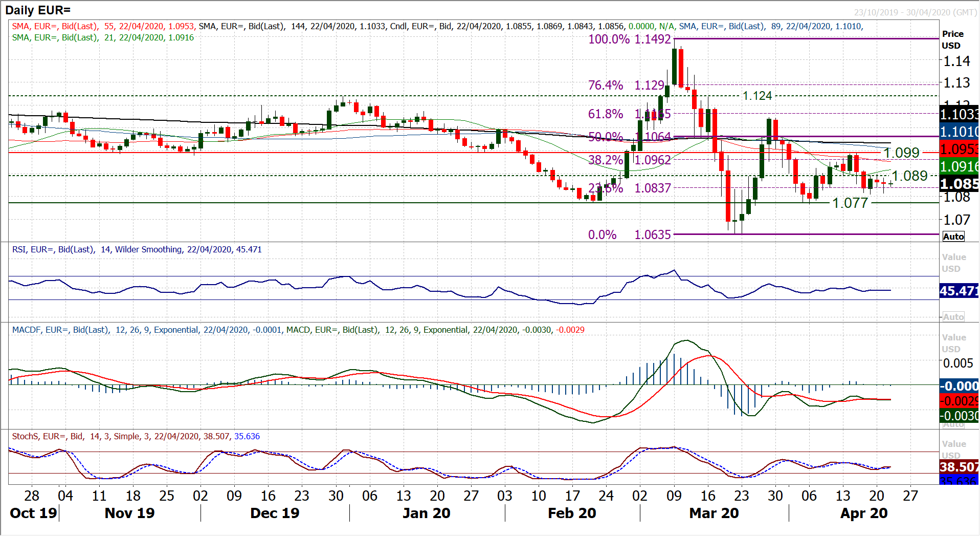This screenshot has width=980, height=536.
Task: Click the Dec 19 month label
Action: coord(275,513)
